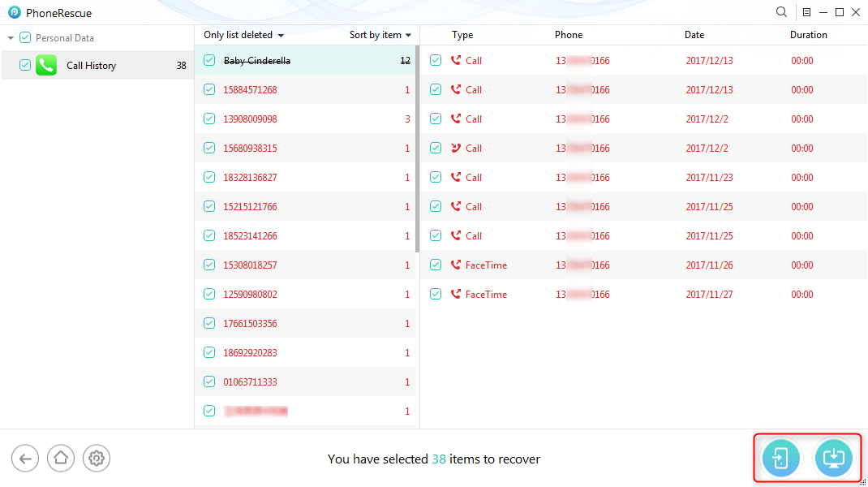
Task: Click FaceTime call icon dated 2017/11/26
Action: tap(456, 265)
